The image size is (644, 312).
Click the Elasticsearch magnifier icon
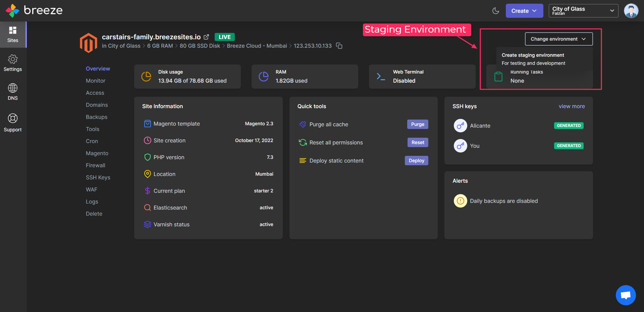pyautogui.click(x=148, y=208)
